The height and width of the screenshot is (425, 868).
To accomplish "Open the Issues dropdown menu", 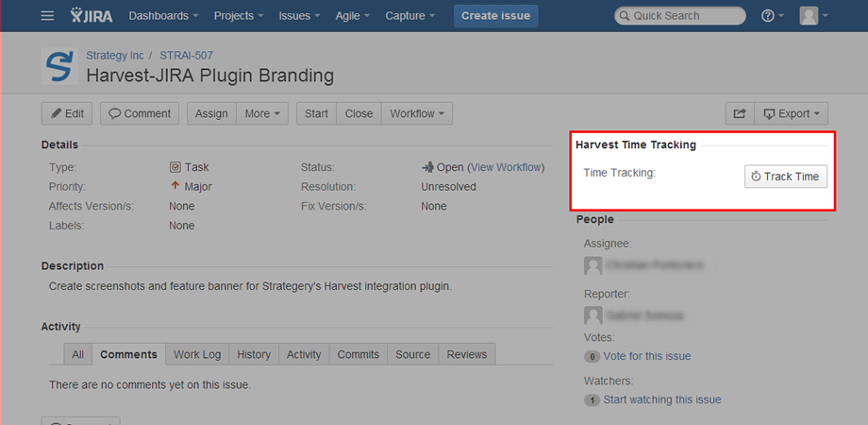I will coord(299,16).
